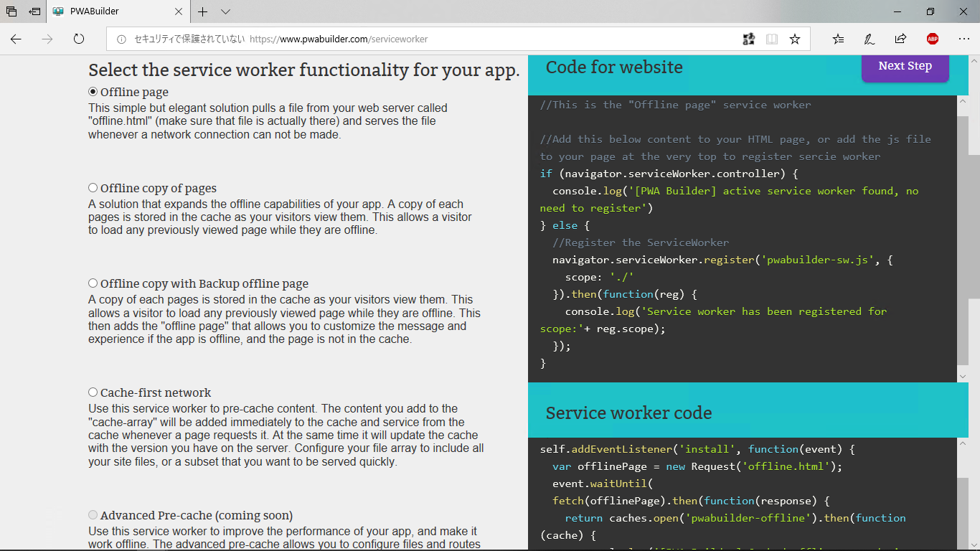The width and height of the screenshot is (980, 551).
Task: Open the browser Settings and more menu
Action: [x=963, y=39]
